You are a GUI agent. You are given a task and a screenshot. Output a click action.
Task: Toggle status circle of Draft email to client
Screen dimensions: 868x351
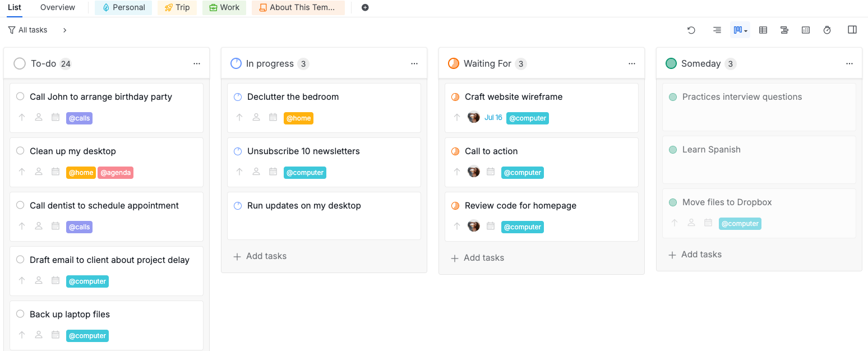pyautogui.click(x=20, y=260)
